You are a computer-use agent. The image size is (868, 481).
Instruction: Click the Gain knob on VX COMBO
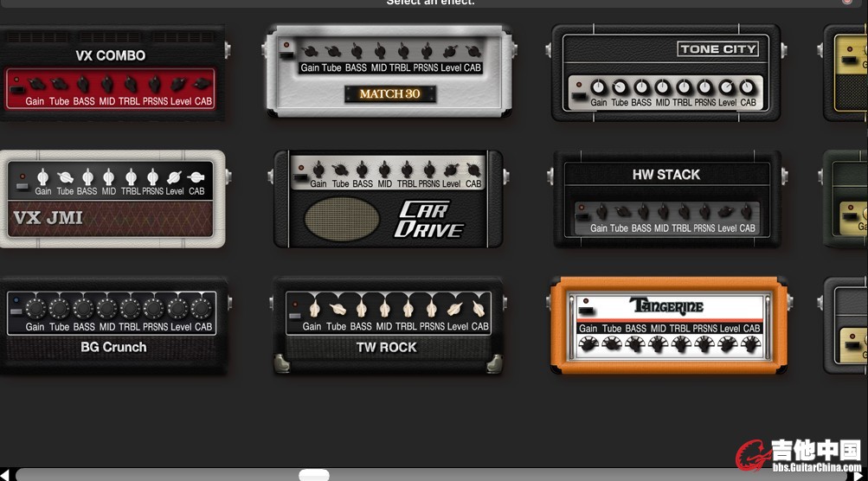coord(36,85)
